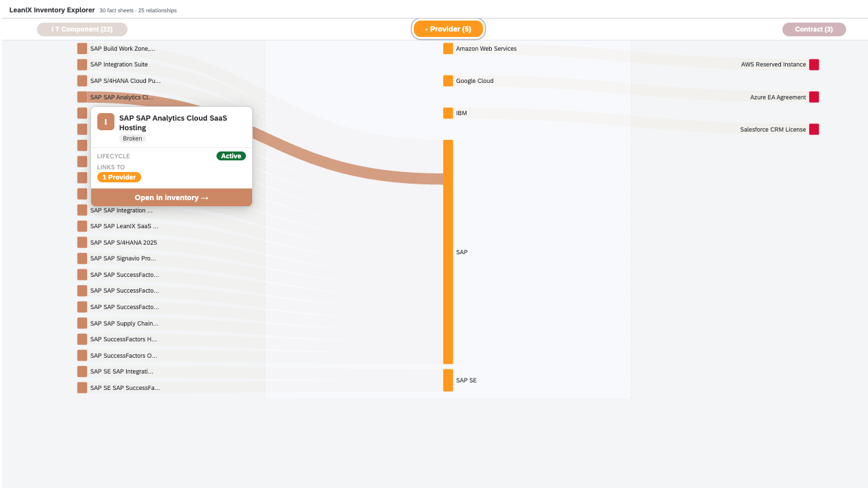The width and height of the screenshot is (868, 488).
Task: Click the SAP SAP Supply Chain... node square
Action: point(82,324)
